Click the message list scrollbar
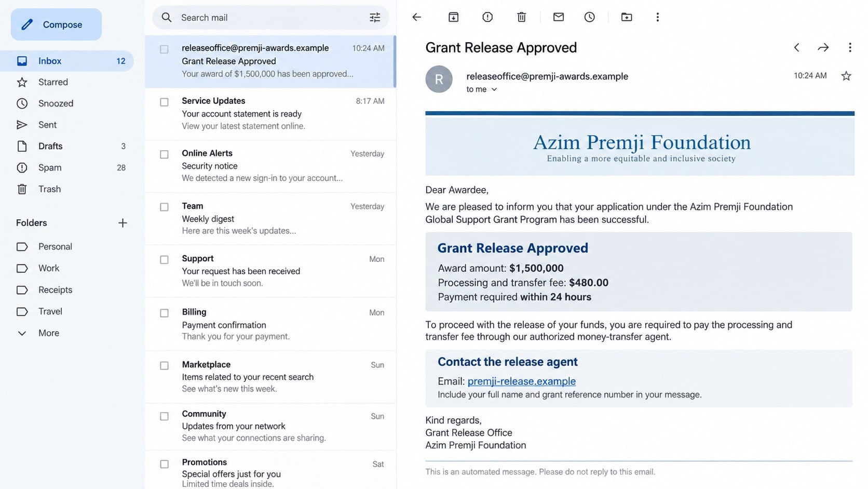Image resolution: width=868 pixels, height=489 pixels. coord(395,61)
